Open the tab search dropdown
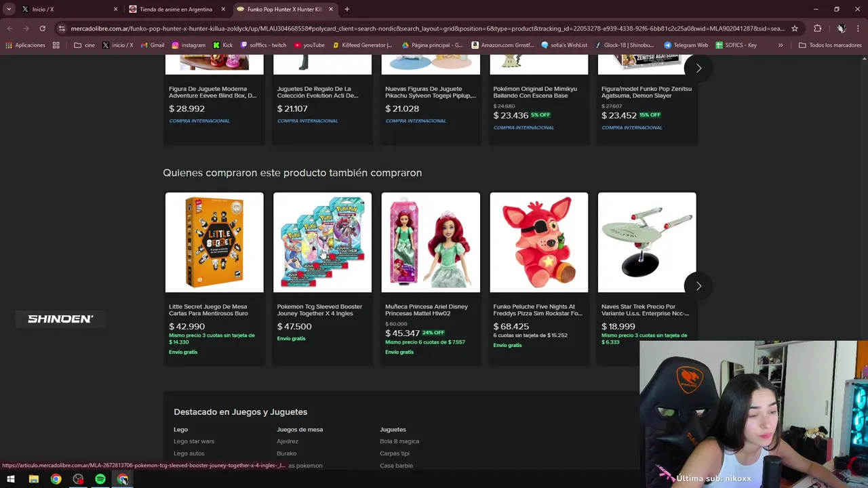This screenshot has height=488, width=868. point(9,9)
